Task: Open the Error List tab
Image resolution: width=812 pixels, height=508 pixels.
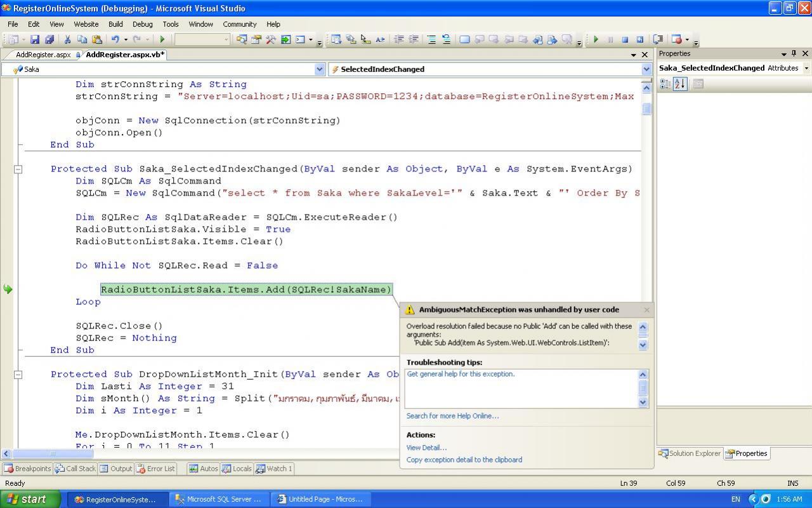Action: coord(155,469)
